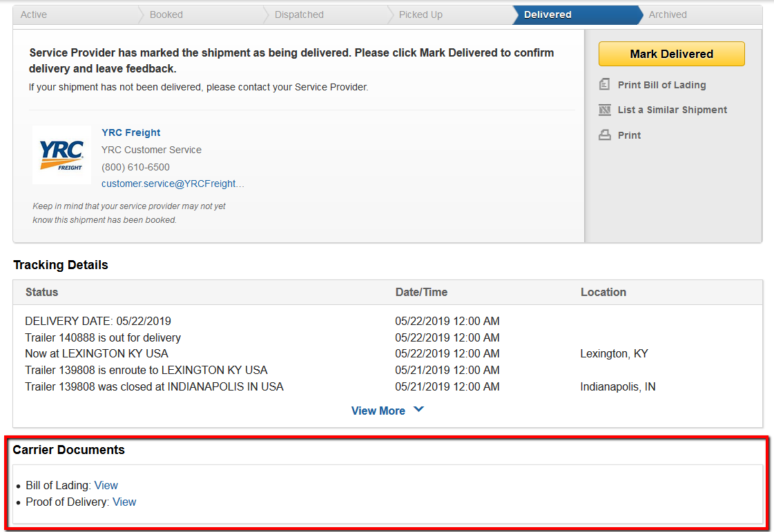This screenshot has width=774, height=532.
Task: Click the customer.service@YRCFreight email link
Action: (x=173, y=184)
